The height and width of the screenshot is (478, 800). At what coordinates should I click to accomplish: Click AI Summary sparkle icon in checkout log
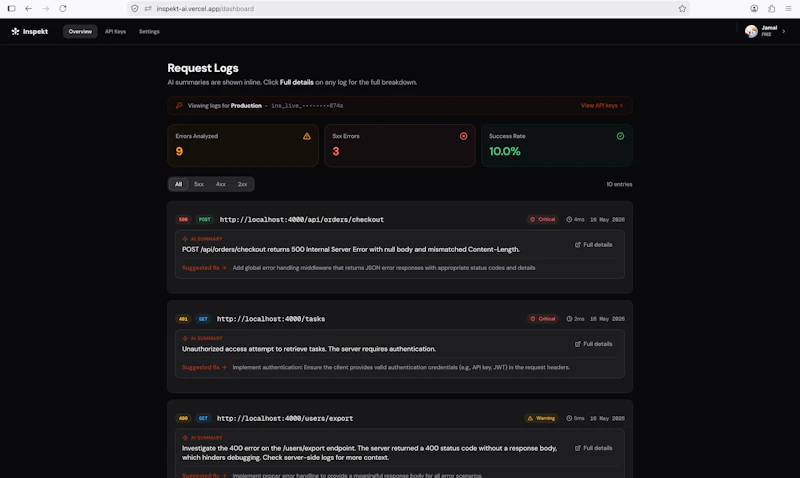pos(185,239)
